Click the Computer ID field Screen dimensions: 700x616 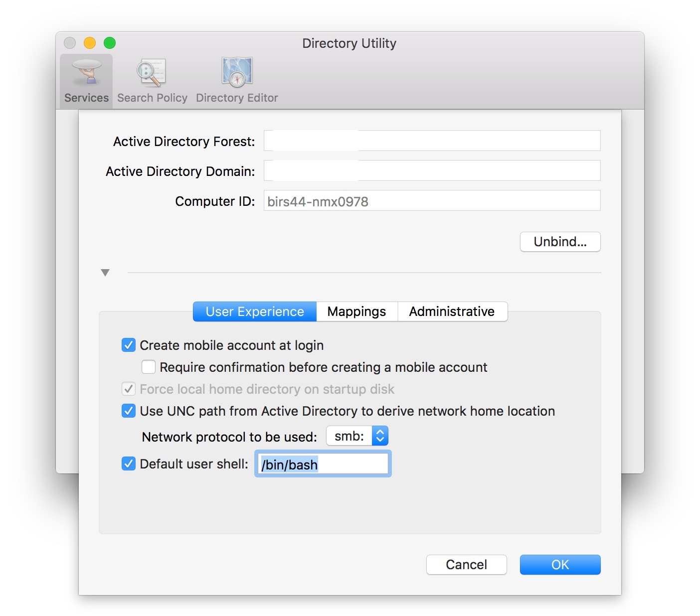432,200
